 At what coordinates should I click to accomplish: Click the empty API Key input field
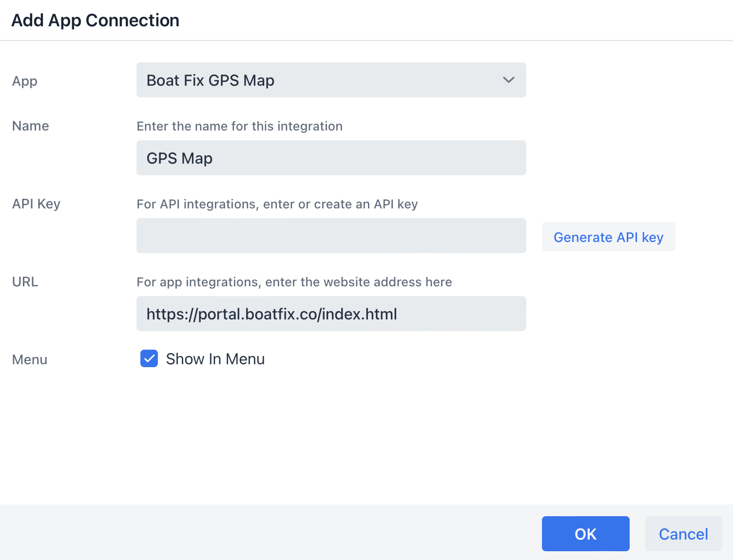[x=331, y=236]
